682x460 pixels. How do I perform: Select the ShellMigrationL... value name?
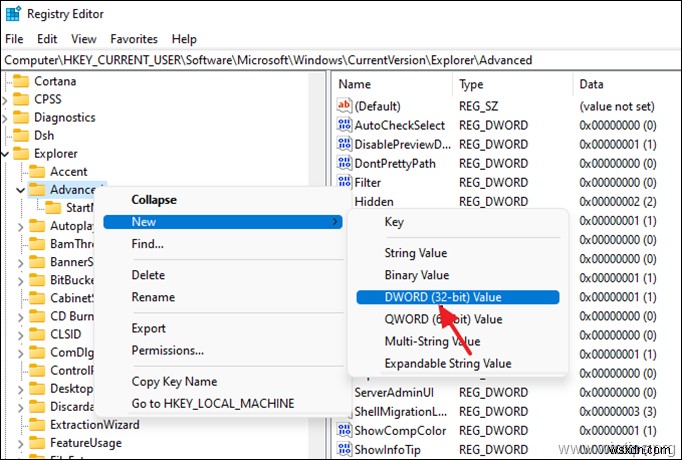[x=401, y=412]
